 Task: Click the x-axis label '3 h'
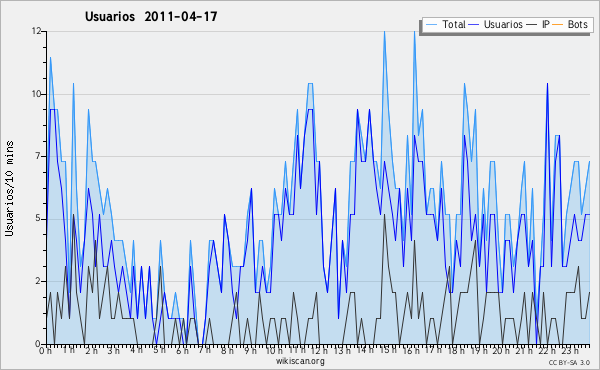[114, 350]
